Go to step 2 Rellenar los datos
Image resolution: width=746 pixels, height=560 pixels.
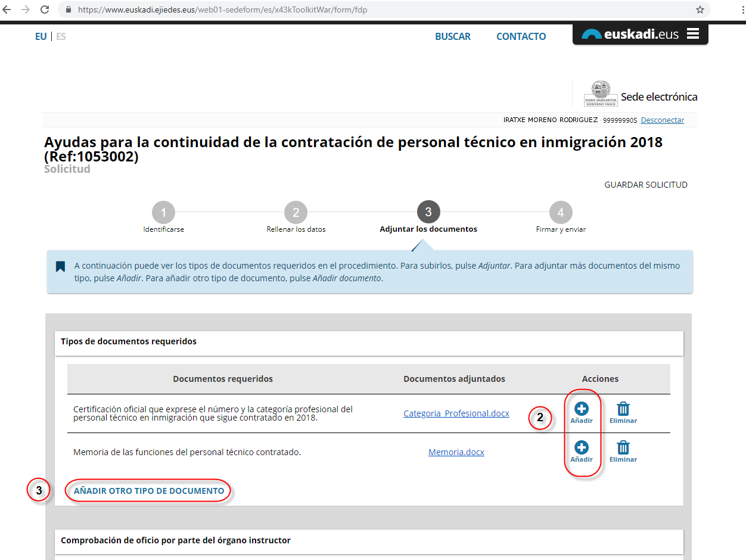296,213
